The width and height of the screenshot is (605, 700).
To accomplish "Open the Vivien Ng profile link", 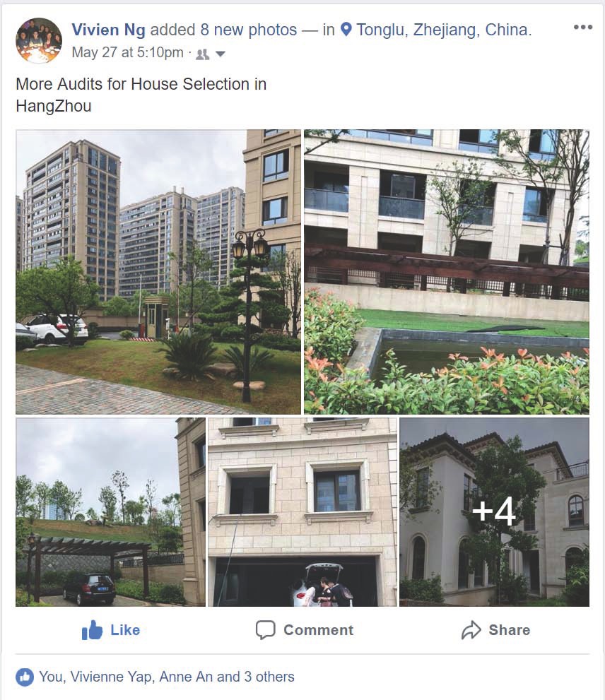I will 109,30.
